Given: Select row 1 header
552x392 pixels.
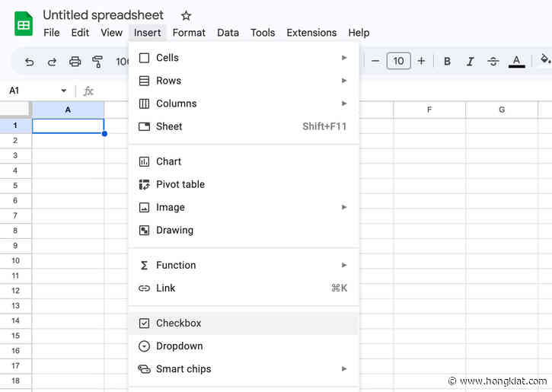Looking at the screenshot, I should pyautogui.click(x=15, y=126).
